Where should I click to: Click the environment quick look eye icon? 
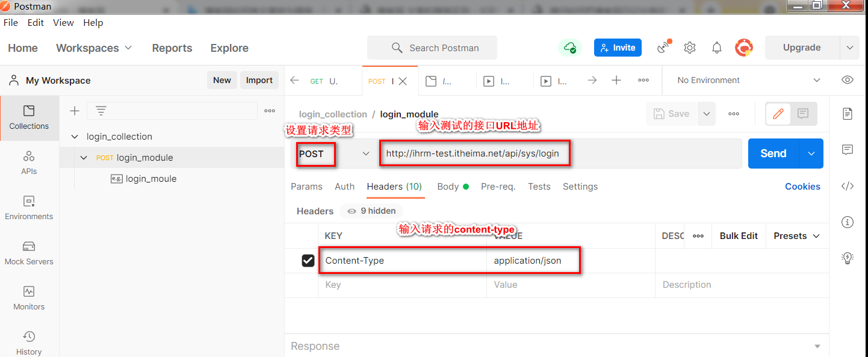pos(848,80)
